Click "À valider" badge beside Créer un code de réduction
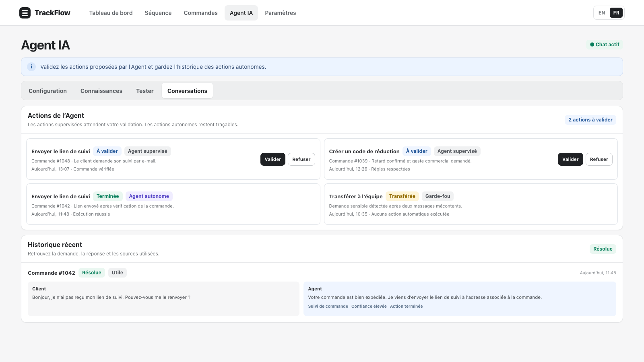 point(417,151)
